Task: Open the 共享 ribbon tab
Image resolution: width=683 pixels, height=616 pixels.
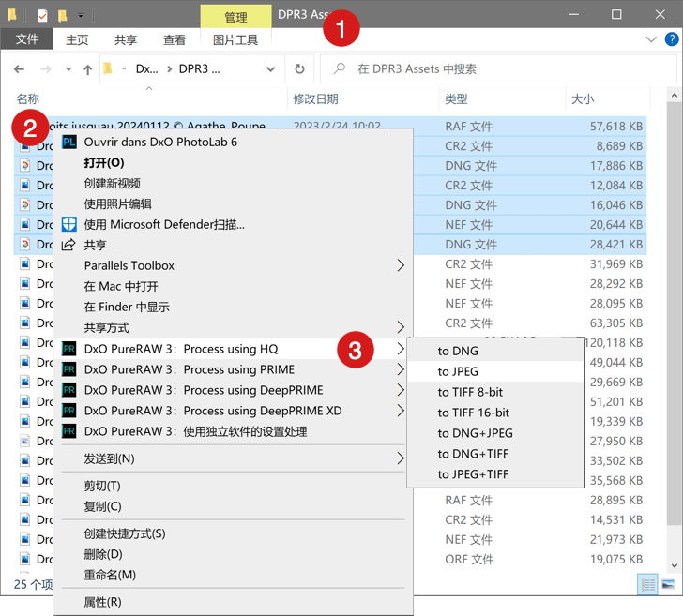Action: 126,39
